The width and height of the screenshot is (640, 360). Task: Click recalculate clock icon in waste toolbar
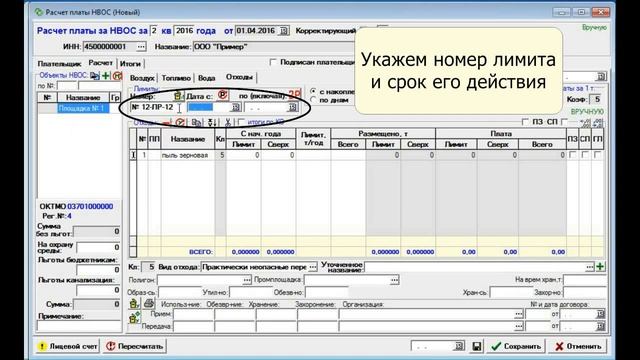180,122
